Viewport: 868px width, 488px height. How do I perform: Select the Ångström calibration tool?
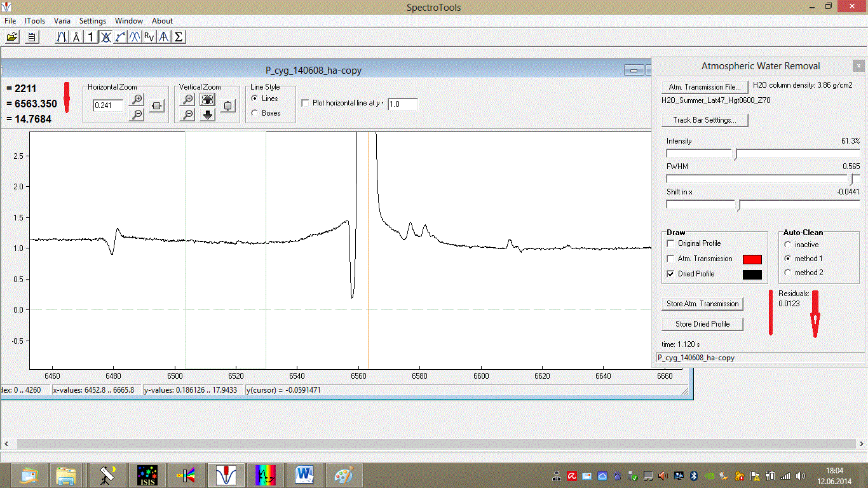point(75,36)
